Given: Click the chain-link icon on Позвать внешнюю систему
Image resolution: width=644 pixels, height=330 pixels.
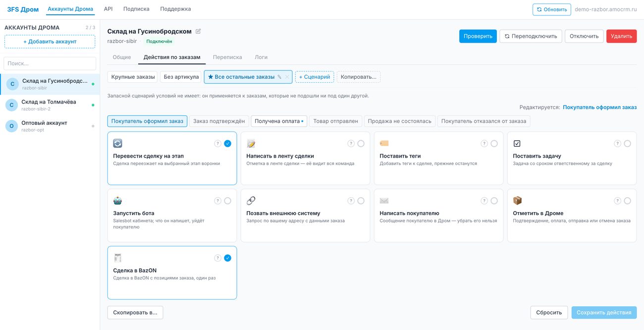Looking at the screenshot, I should coord(251,201).
